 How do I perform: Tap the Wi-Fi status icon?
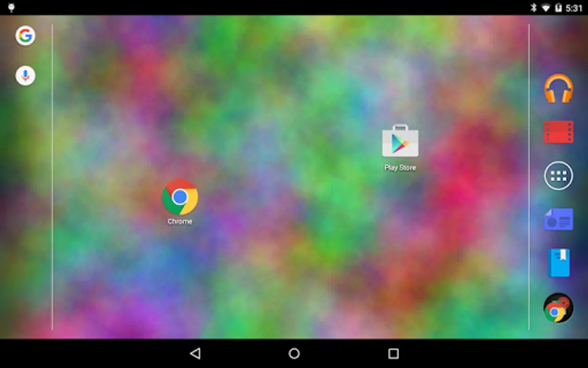tap(546, 8)
